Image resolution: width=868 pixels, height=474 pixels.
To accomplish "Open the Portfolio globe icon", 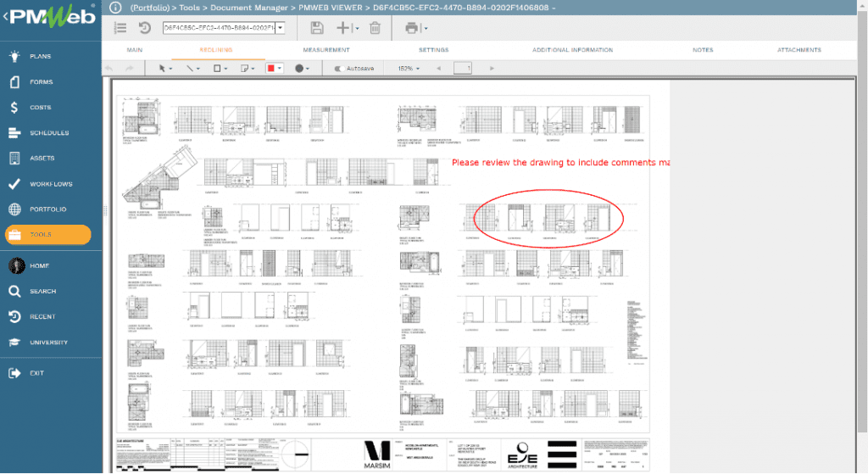I will (x=15, y=209).
